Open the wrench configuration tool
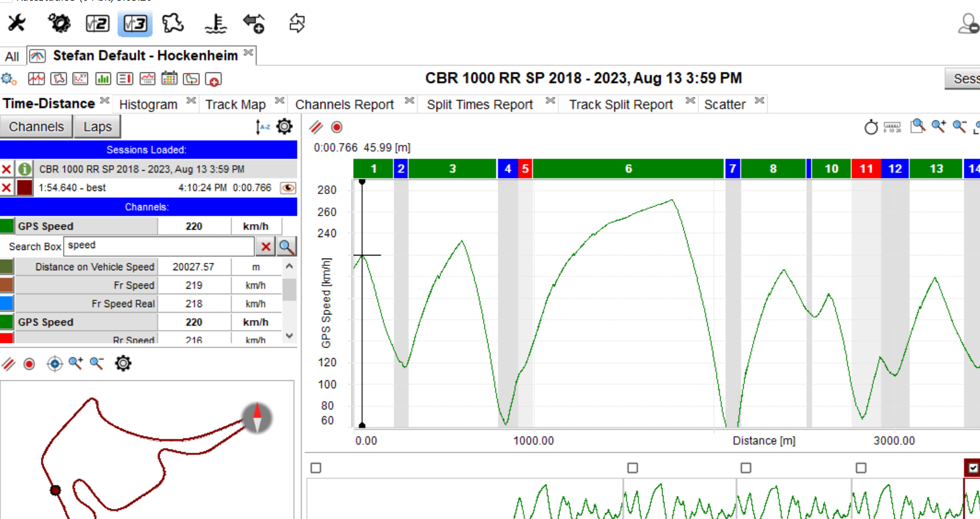Image resolution: width=980 pixels, height=519 pixels. pyautogui.click(x=17, y=23)
